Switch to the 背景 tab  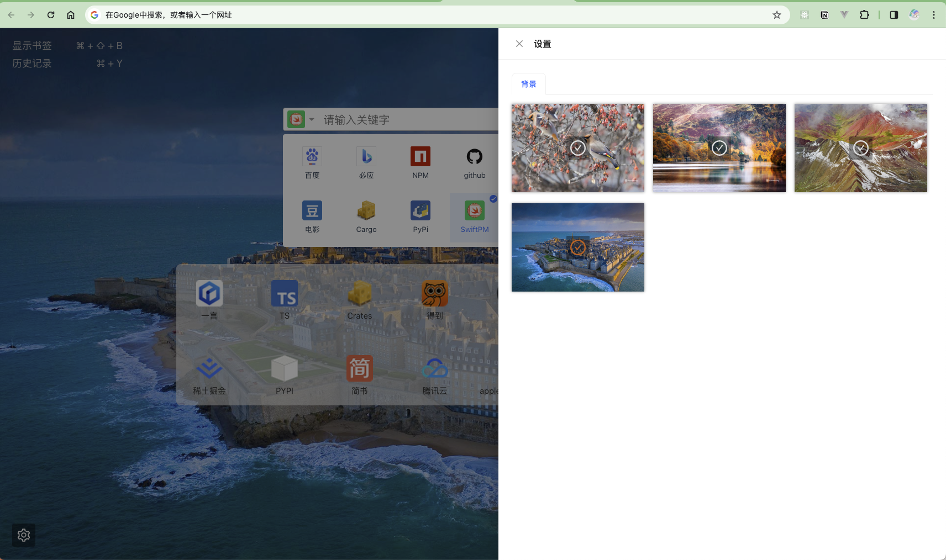(x=529, y=84)
